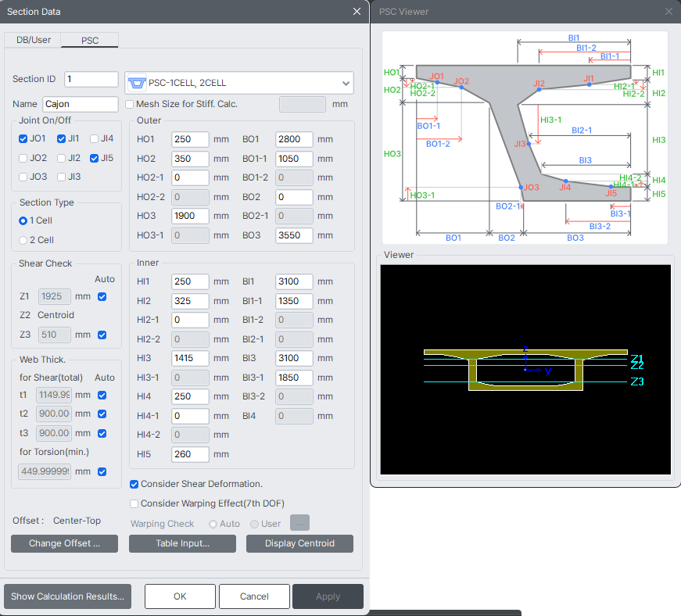Click the Cancel button
The height and width of the screenshot is (616, 681).
coord(254,596)
